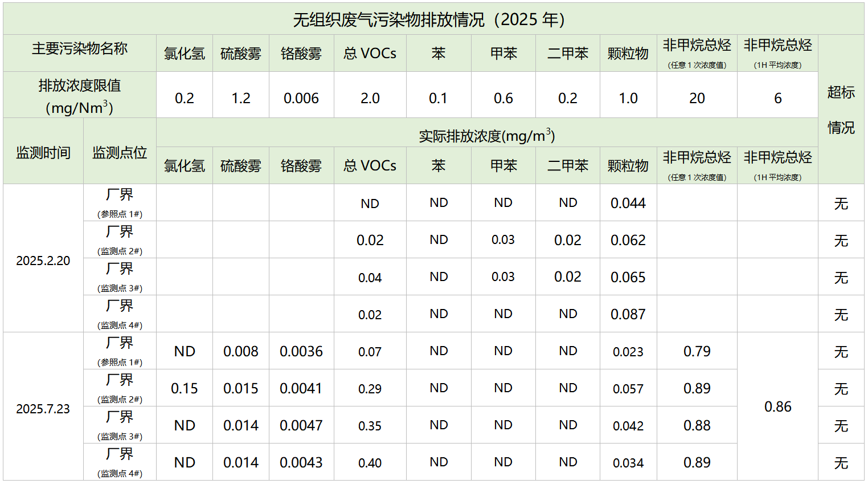
Task: Select the 监测时间 column header
Action: (x=43, y=153)
